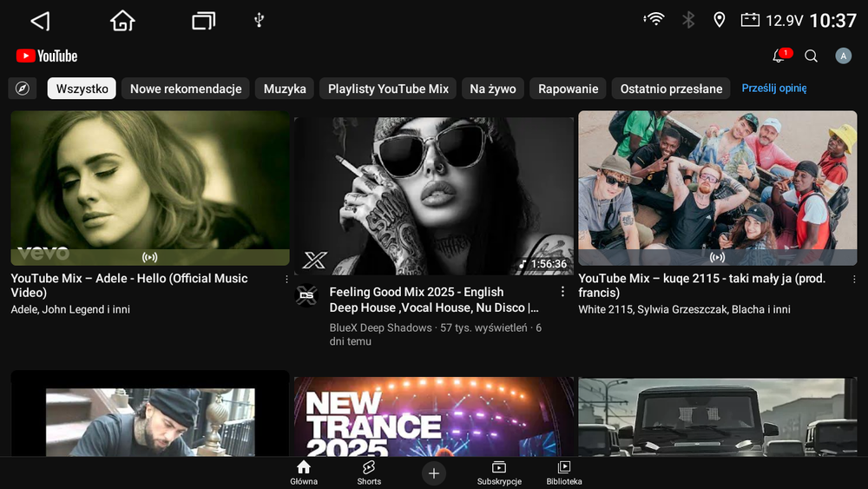This screenshot has height=489, width=868.
Task: Open Feeling Good Mix 2025 thumbnail
Action: (x=434, y=196)
